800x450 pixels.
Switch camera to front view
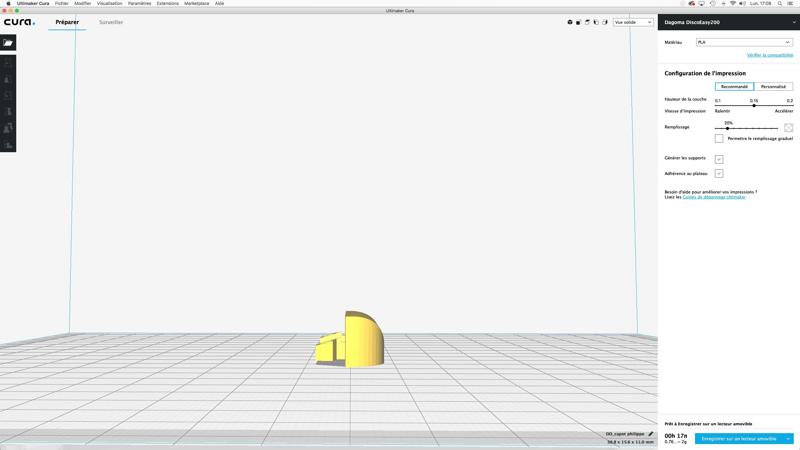[579, 22]
